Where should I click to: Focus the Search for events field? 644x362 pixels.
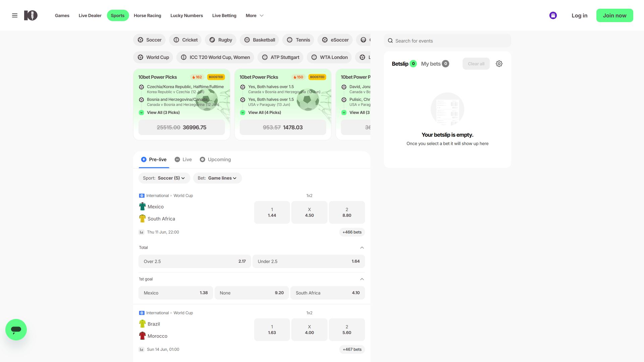click(x=447, y=41)
